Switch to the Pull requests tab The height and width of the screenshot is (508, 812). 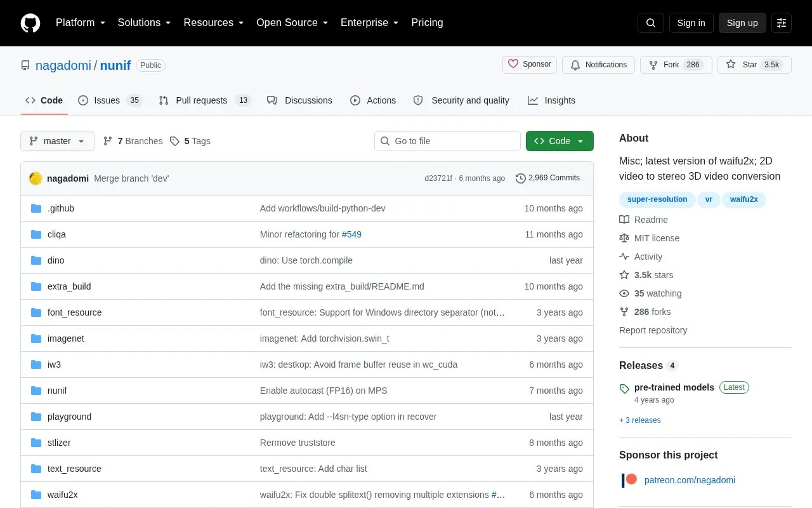pyautogui.click(x=205, y=100)
